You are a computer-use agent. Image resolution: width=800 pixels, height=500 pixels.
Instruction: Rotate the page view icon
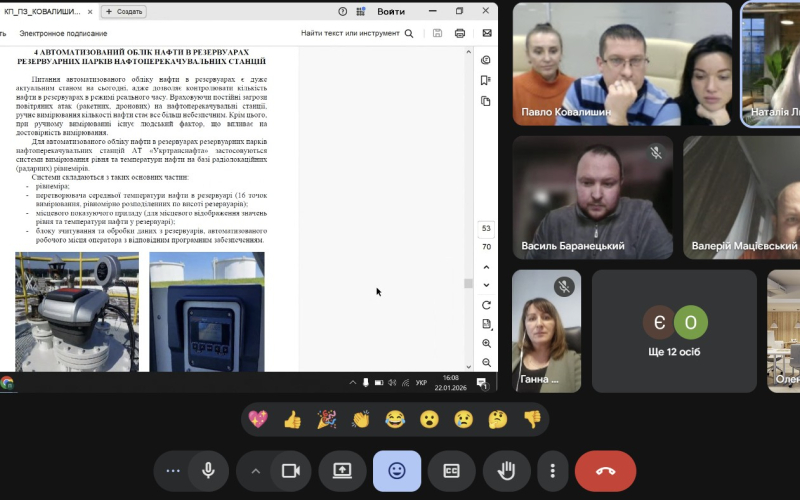486,305
